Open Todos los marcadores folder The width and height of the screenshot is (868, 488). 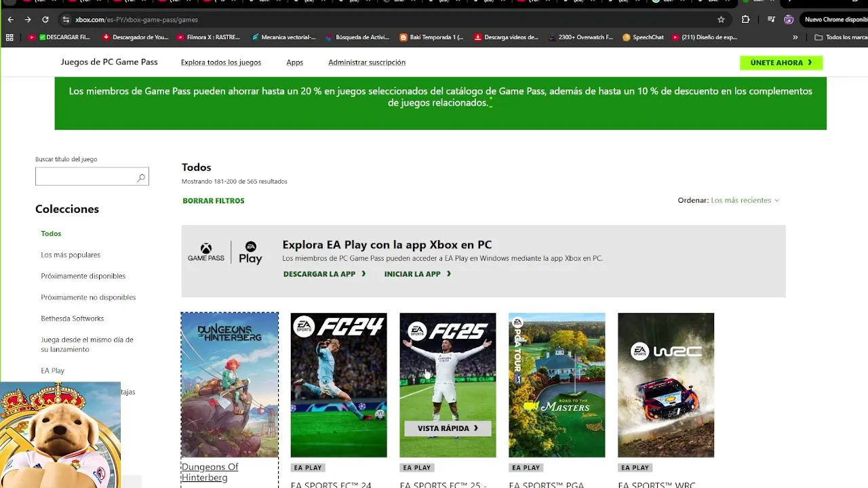coord(841,37)
